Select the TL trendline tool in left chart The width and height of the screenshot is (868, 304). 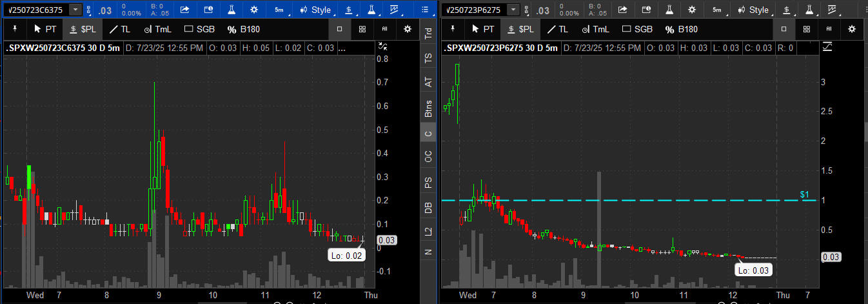(119, 29)
